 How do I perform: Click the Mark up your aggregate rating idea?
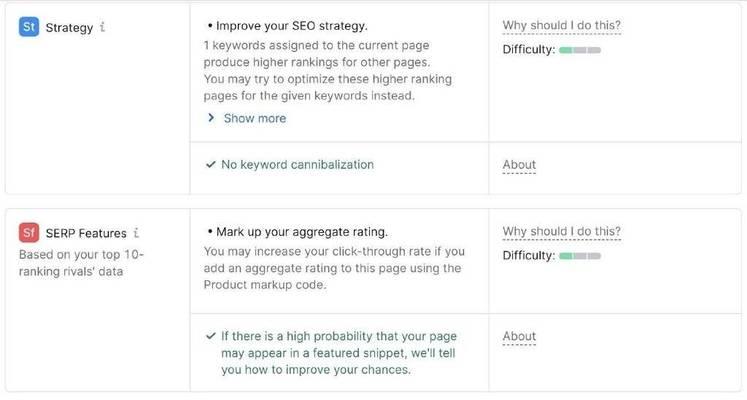[298, 232]
